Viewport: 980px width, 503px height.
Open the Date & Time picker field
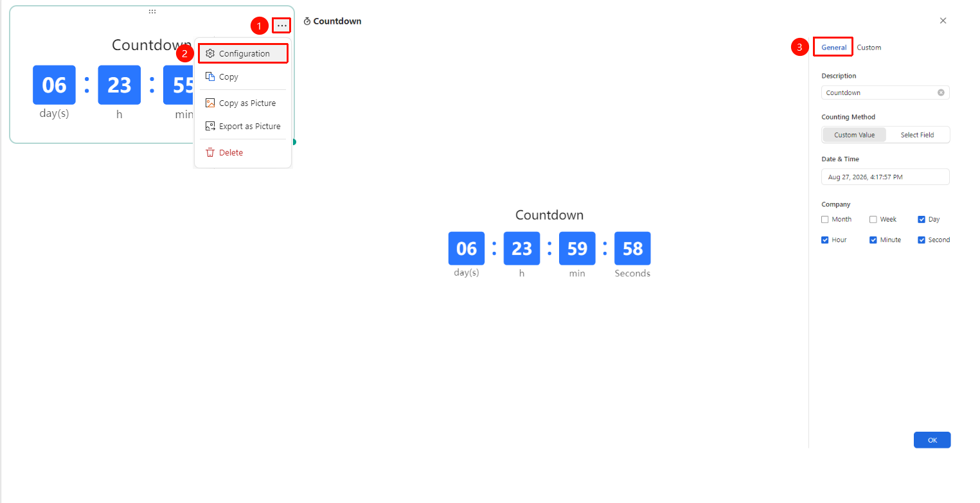[x=886, y=177]
